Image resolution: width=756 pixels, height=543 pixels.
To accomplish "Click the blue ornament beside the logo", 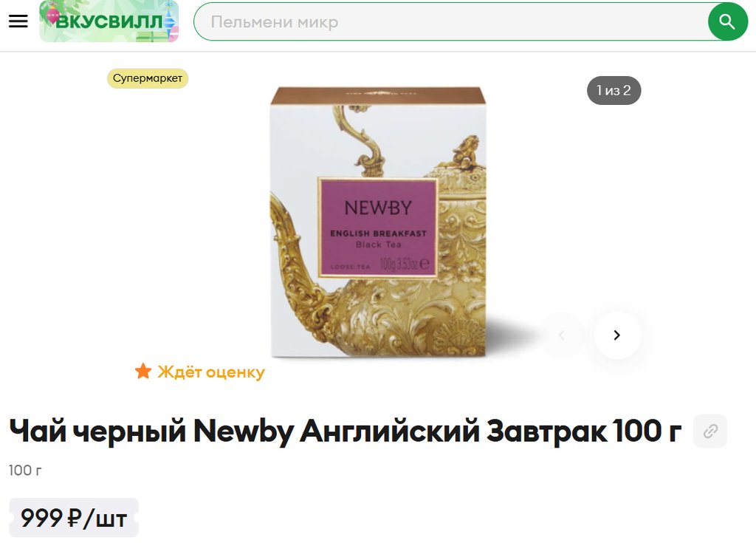I will coord(169,20).
